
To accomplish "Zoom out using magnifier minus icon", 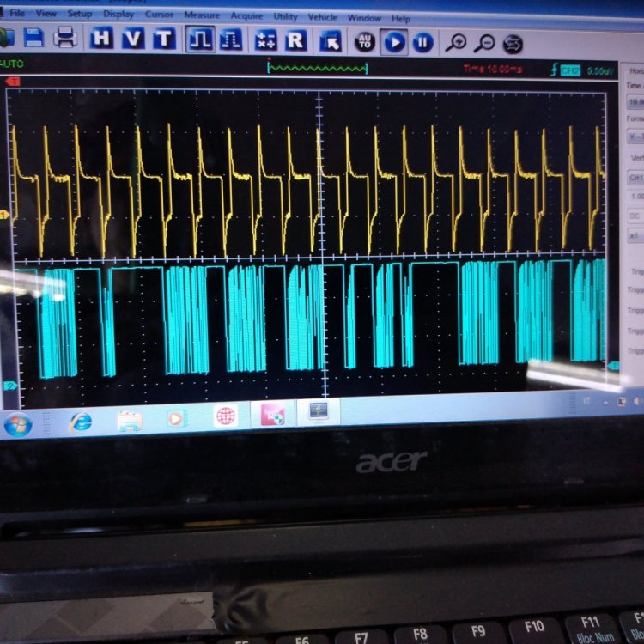I will pos(484,43).
